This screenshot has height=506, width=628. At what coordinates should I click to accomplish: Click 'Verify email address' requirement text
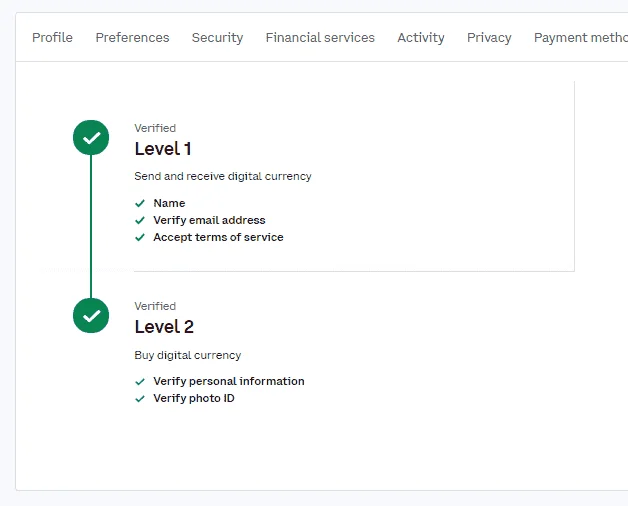(x=209, y=220)
